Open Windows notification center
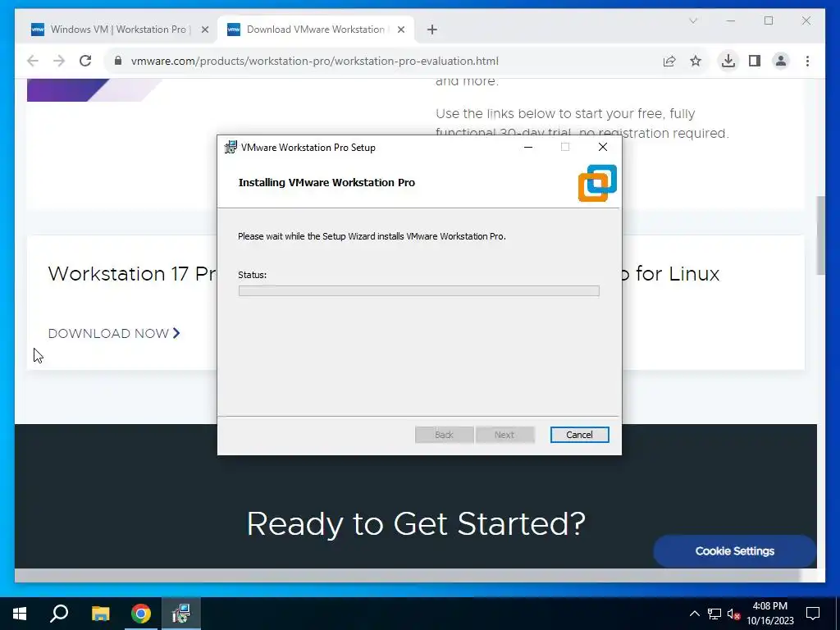This screenshot has width=840, height=630. pyautogui.click(x=813, y=614)
